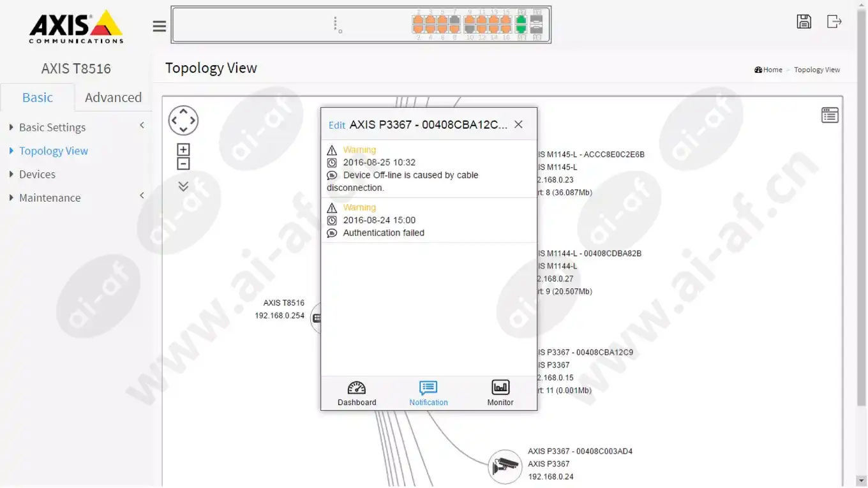Expand Basic Settings menu
The width and height of the screenshot is (868, 488).
[x=52, y=128]
